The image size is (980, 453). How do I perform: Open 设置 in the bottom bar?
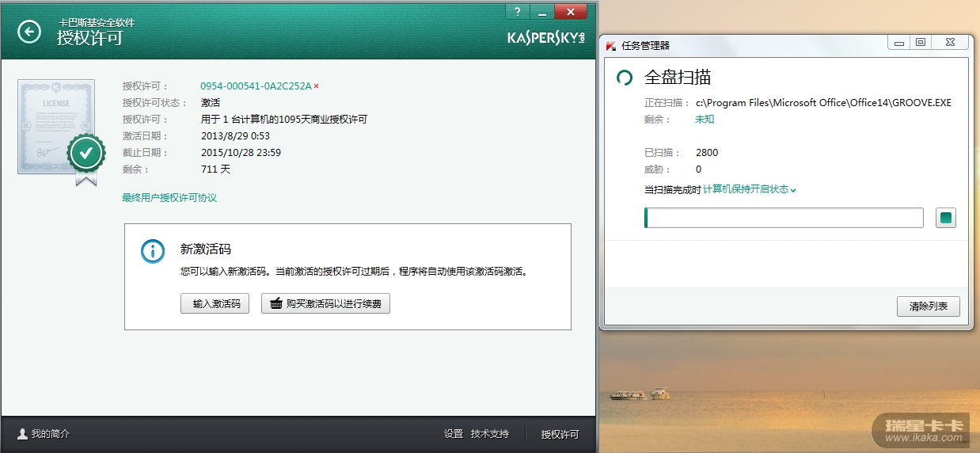click(454, 434)
